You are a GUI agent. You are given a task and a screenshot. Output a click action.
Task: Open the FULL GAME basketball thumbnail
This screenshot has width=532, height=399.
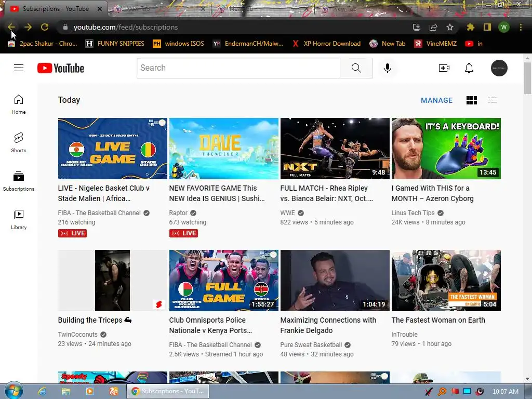point(223,280)
